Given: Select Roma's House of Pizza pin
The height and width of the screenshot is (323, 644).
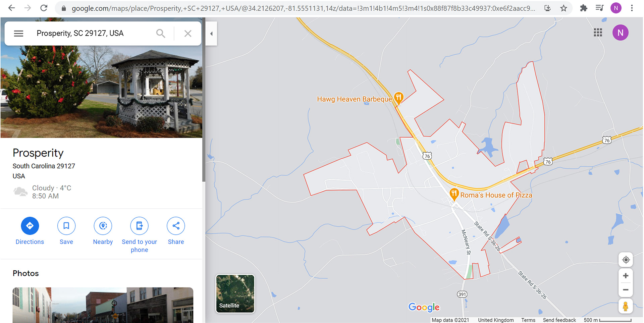Looking at the screenshot, I should click(454, 194).
